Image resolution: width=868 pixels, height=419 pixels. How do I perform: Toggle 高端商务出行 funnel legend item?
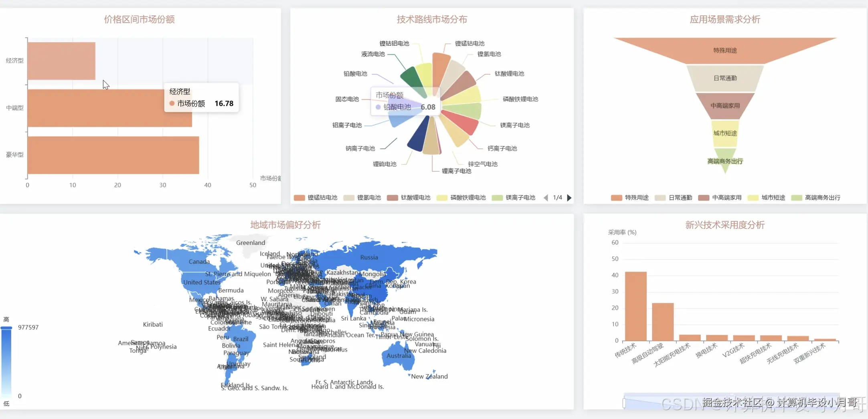point(815,198)
